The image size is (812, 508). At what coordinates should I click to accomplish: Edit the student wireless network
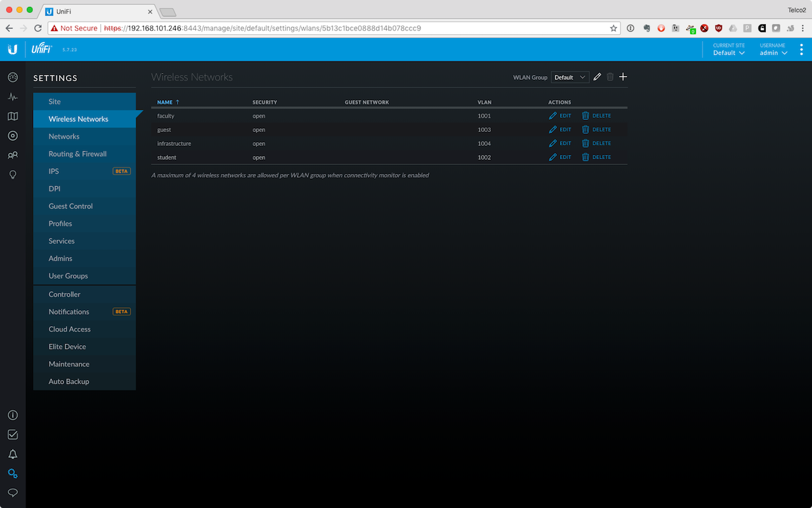[x=560, y=157]
